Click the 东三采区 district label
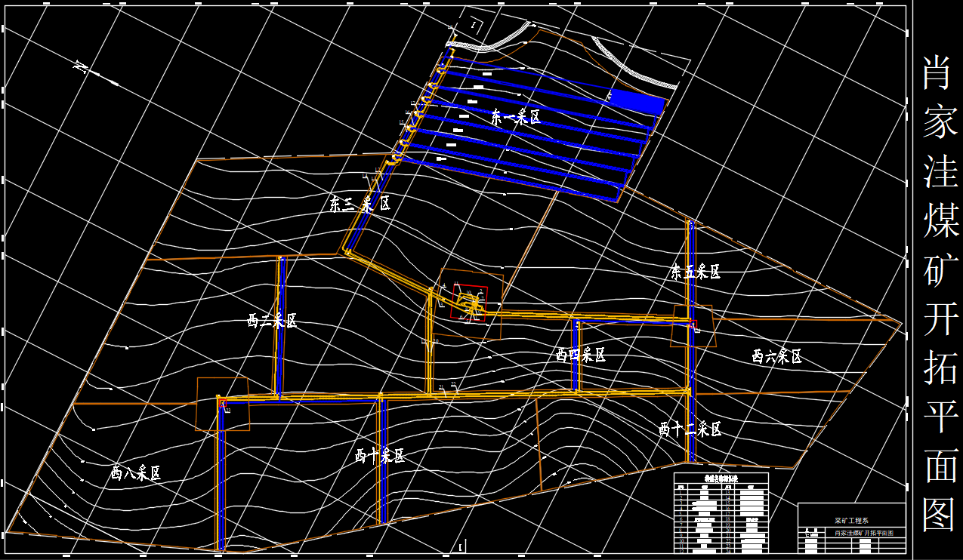 360,204
